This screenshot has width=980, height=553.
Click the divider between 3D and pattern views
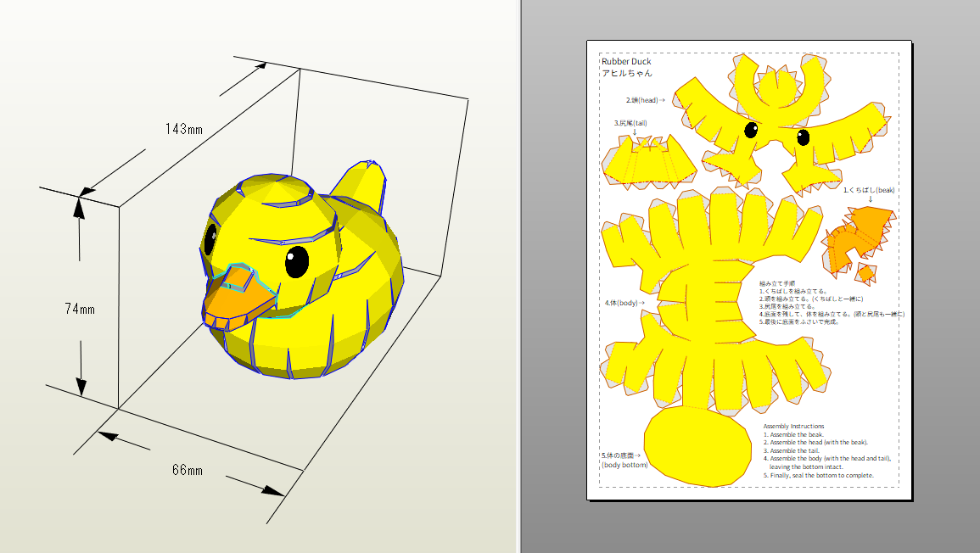coord(520,276)
